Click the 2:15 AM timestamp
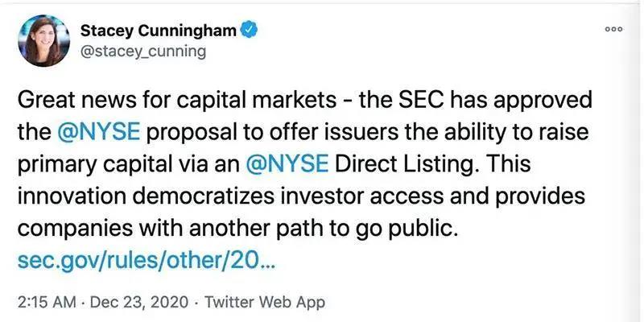Image resolution: width=644 pixels, height=322 pixels. 47,303
